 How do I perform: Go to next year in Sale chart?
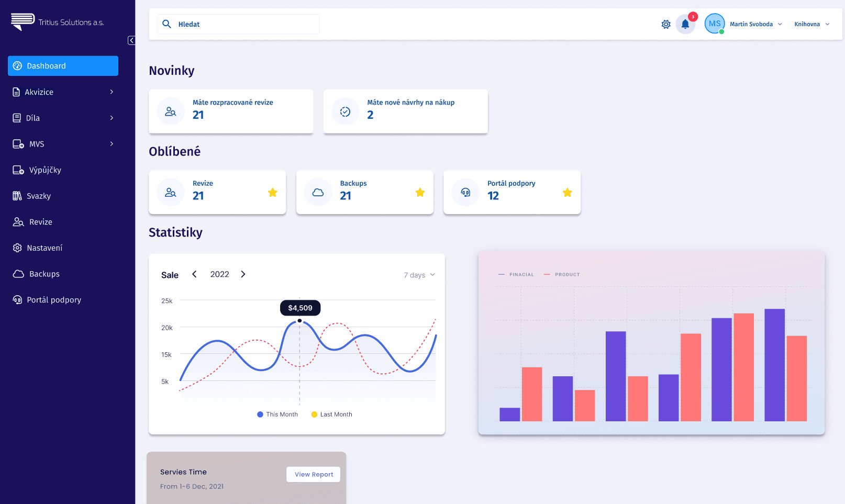coord(243,274)
